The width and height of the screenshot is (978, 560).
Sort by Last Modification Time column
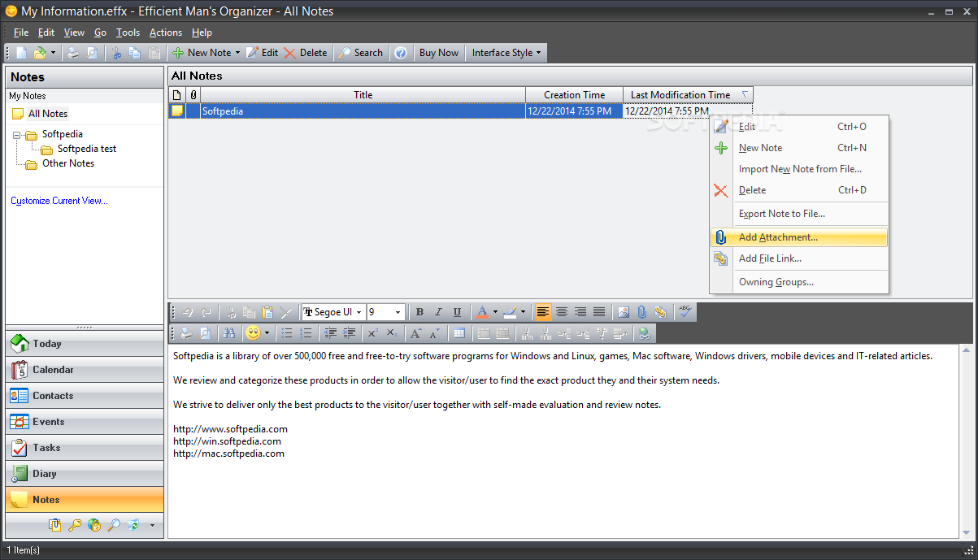pos(688,95)
